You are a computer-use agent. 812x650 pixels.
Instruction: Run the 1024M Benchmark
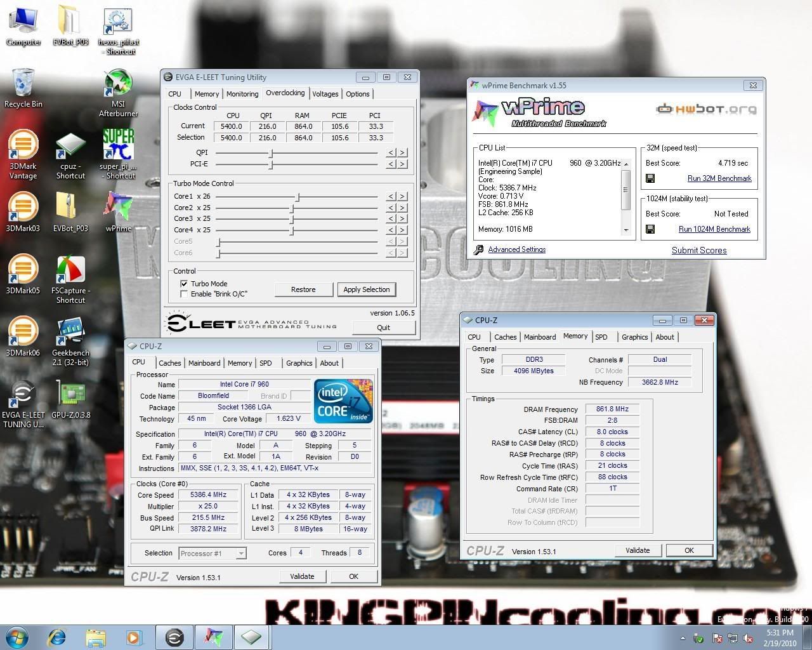714,229
